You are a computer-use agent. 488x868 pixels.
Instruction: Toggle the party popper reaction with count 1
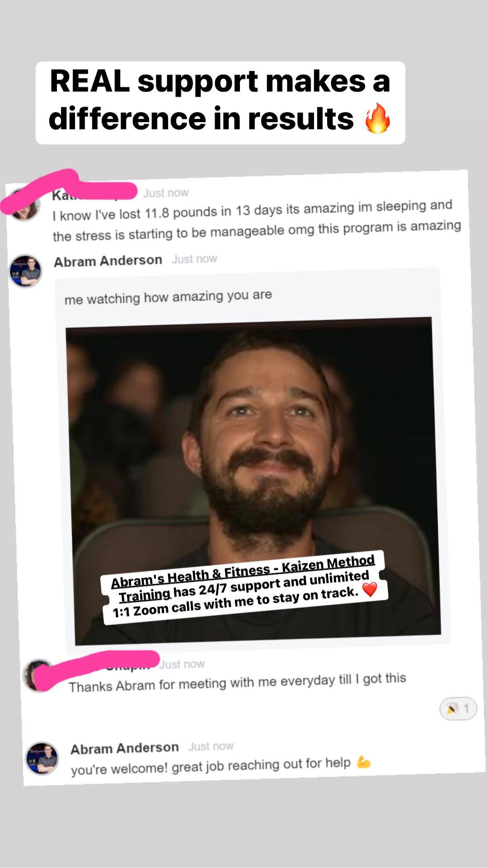[458, 708]
